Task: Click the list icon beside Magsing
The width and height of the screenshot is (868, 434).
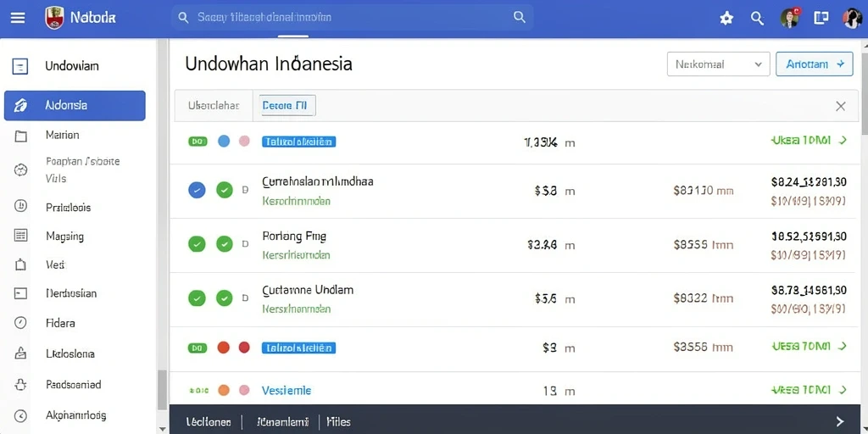Action: (20, 236)
